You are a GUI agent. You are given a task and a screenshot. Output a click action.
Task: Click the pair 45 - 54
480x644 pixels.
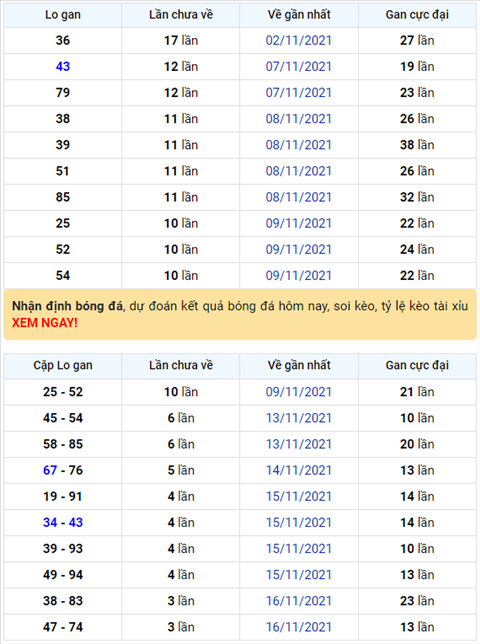[x=63, y=418]
